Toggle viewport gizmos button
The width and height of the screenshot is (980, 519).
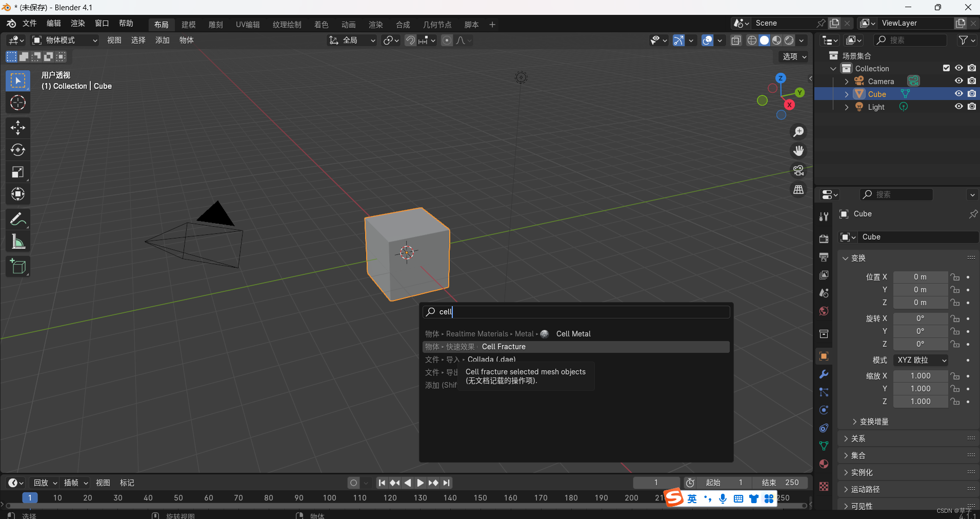pos(678,40)
